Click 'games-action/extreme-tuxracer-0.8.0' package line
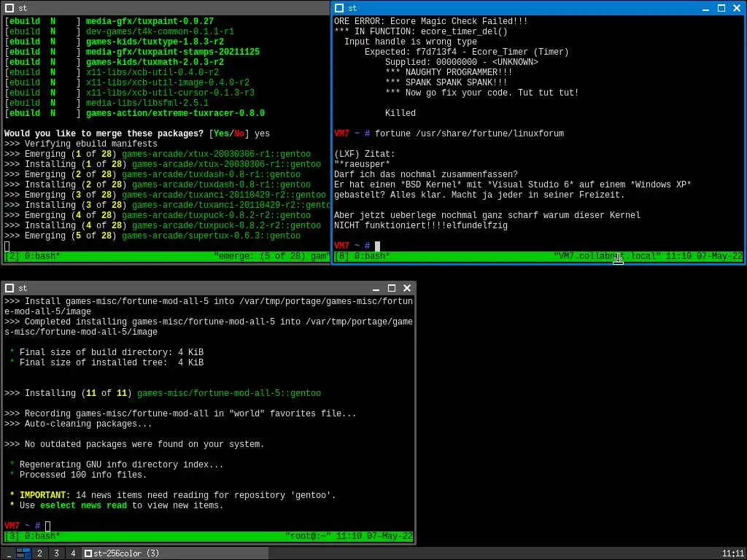The width and height of the screenshot is (747, 560). [x=175, y=113]
